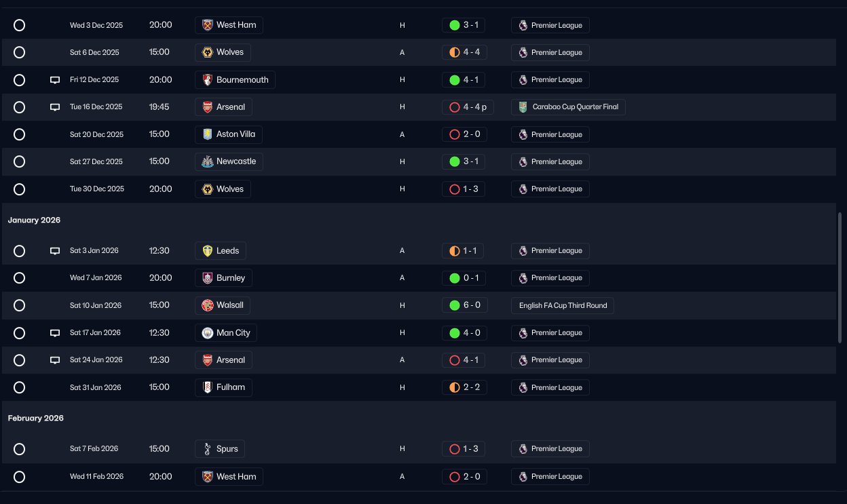
Task: Click the TV icon on Man City fixture
Action: click(x=55, y=333)
